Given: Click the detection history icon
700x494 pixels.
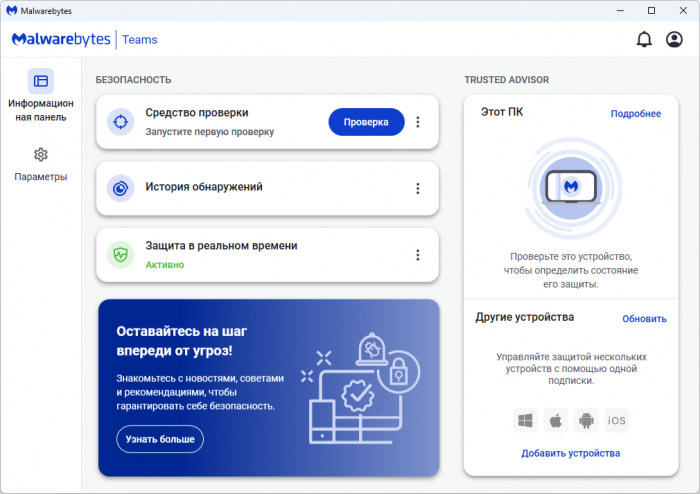Looking at the screenshot, I should tap(120, 188).
